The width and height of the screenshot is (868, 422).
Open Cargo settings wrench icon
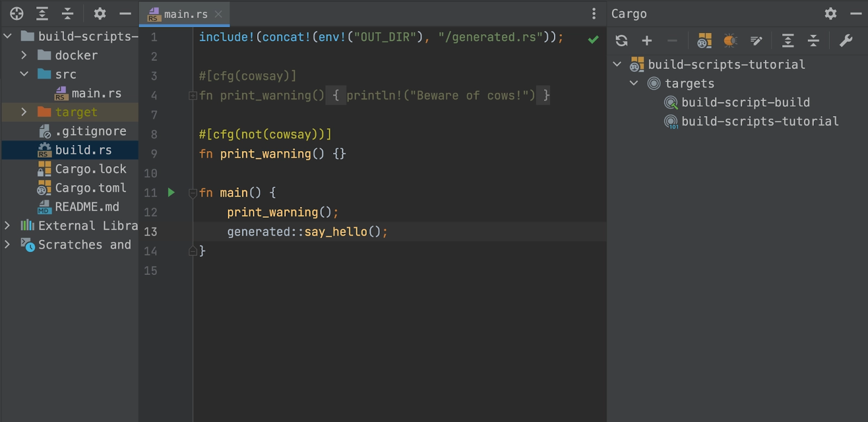846,40
